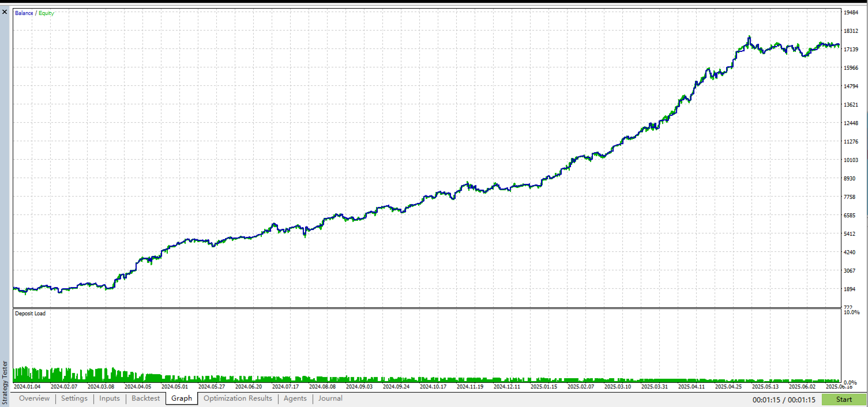View the Journal tab
The width and height of the screenshot is (868, 407).
[x=330, y=398]
